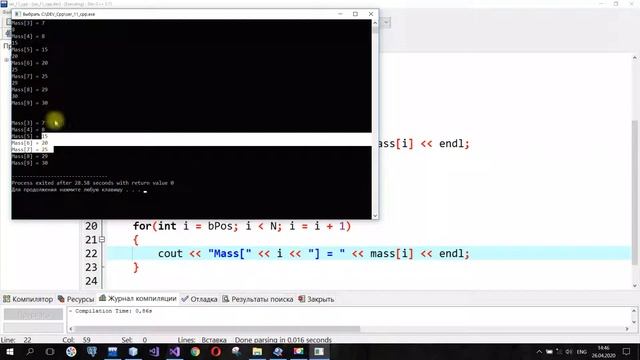
Task: Click the Отладка checkmark icon
Action: (184, 299)
